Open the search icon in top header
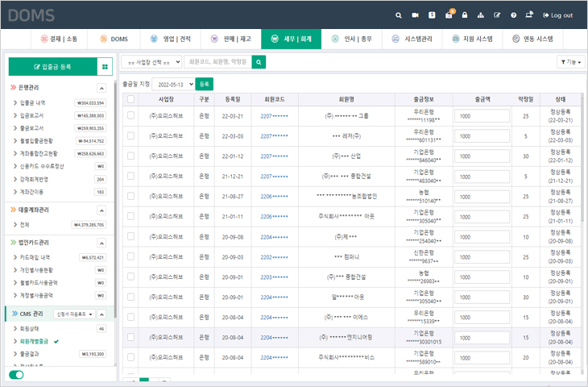This screenshot has height=387, width=588. [x=398, y=15]
